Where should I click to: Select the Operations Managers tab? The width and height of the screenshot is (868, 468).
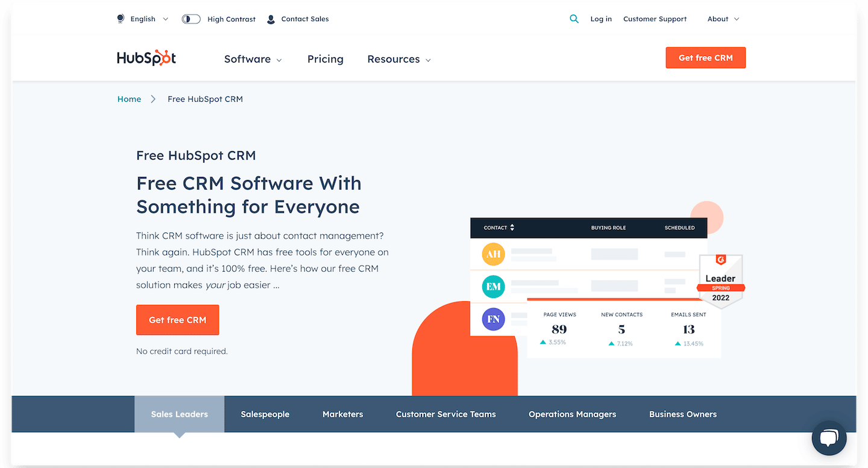pyautogui.click(x=572, y=414)
